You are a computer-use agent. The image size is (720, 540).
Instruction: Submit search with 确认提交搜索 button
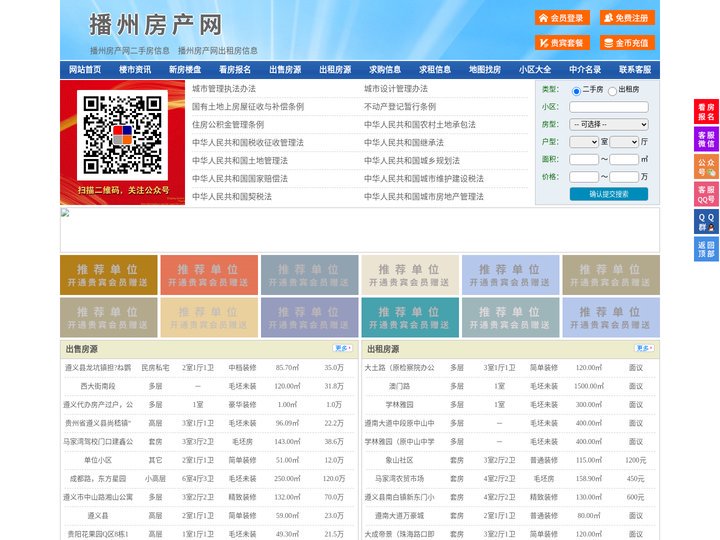coord(609,194)
